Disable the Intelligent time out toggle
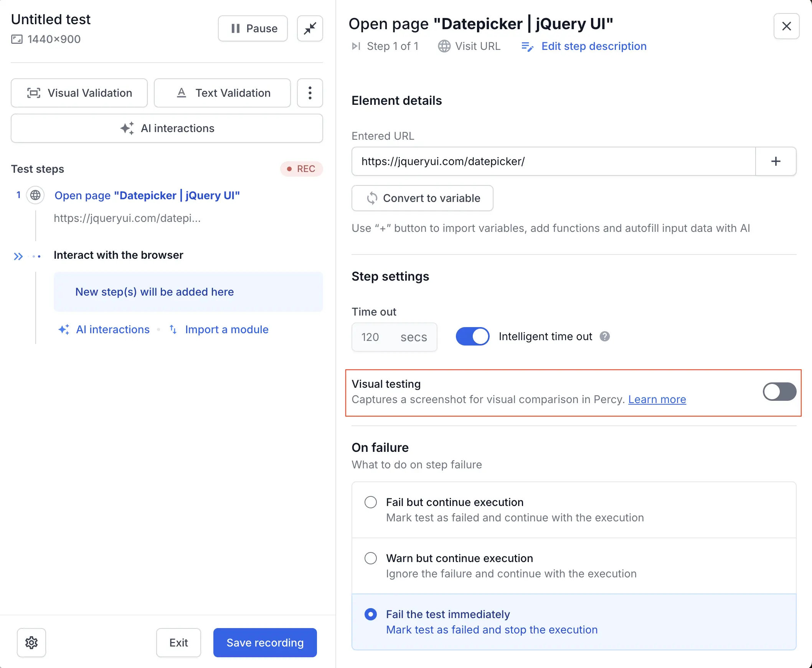812x668 pixels. pyautogui.click(x=472, y=337)
